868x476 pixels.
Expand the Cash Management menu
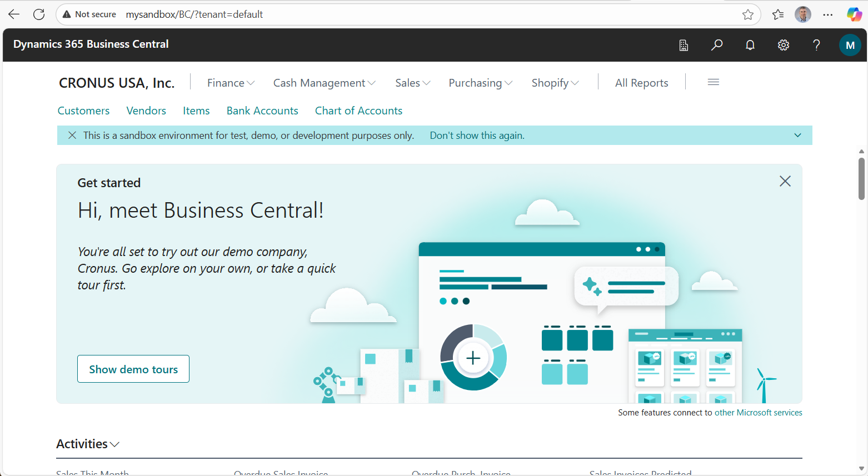tap(325, 83)
